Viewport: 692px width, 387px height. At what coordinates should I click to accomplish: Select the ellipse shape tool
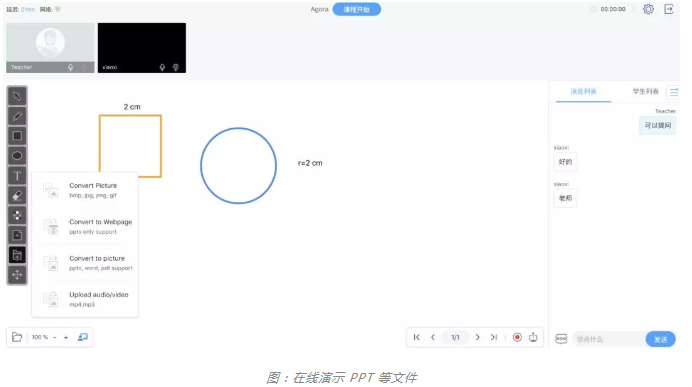[17, 156]
